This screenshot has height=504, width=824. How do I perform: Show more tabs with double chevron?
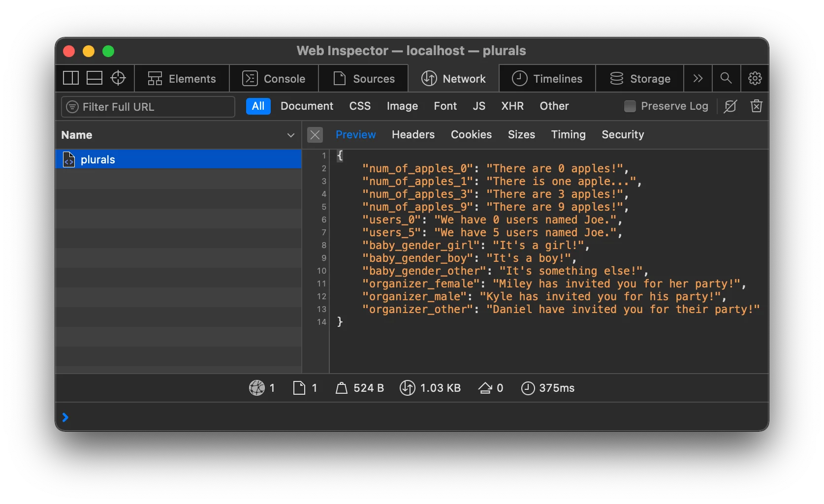coord(697,78)
